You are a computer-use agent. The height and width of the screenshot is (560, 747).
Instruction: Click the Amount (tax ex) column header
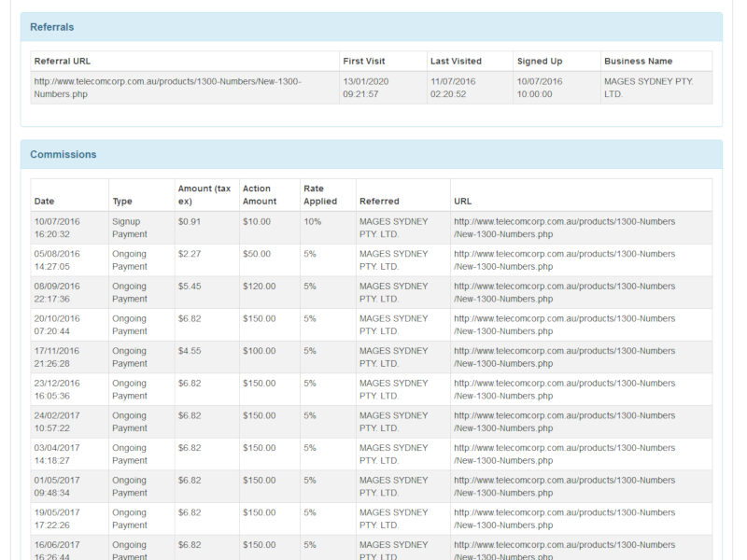(204, 195)
